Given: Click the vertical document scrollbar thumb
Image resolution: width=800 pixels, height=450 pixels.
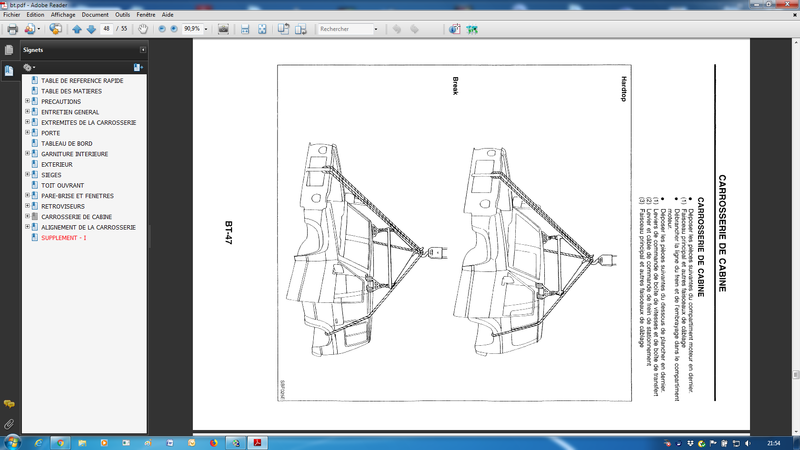Looking at the screenshot, I should [795, 374].
